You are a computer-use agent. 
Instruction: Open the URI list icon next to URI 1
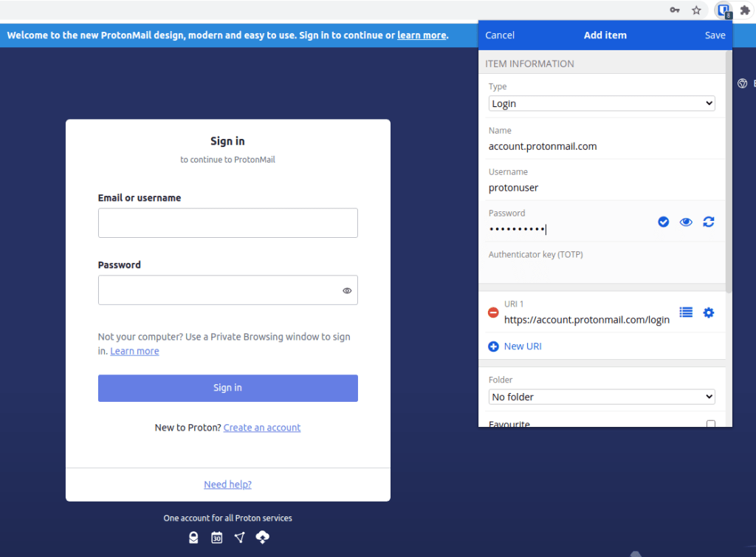click(686, 312)
